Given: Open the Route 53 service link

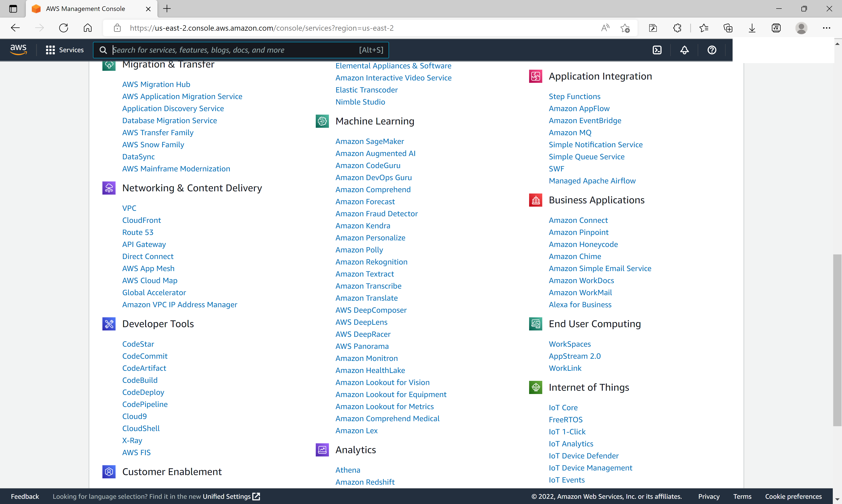Looking at the screenshot, I should (138, 232).
